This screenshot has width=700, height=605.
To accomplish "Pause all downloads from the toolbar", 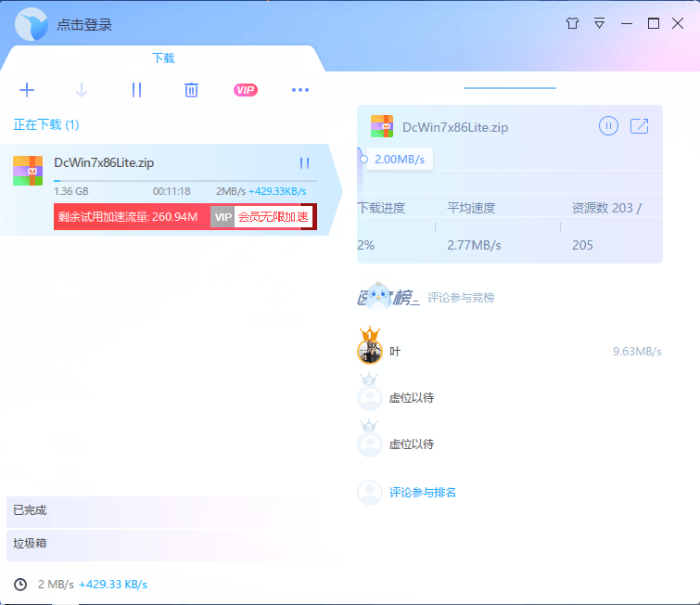I will (136, 90).
